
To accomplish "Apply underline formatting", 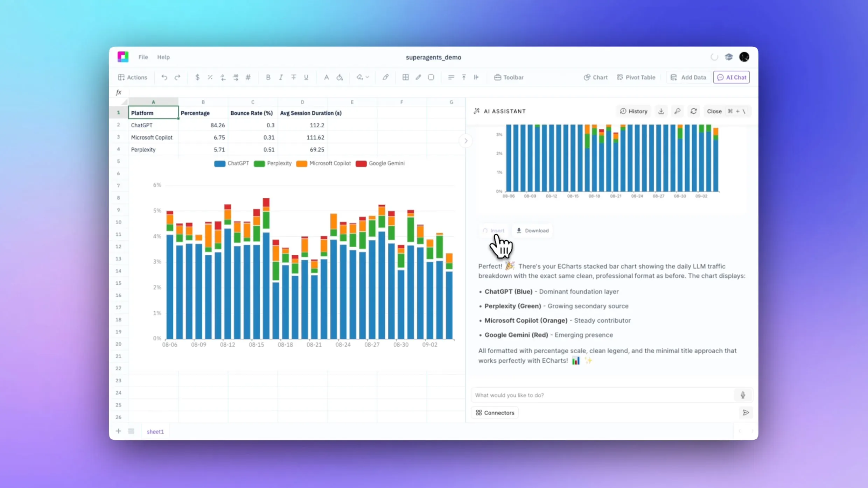I will (x=306, y=77).
